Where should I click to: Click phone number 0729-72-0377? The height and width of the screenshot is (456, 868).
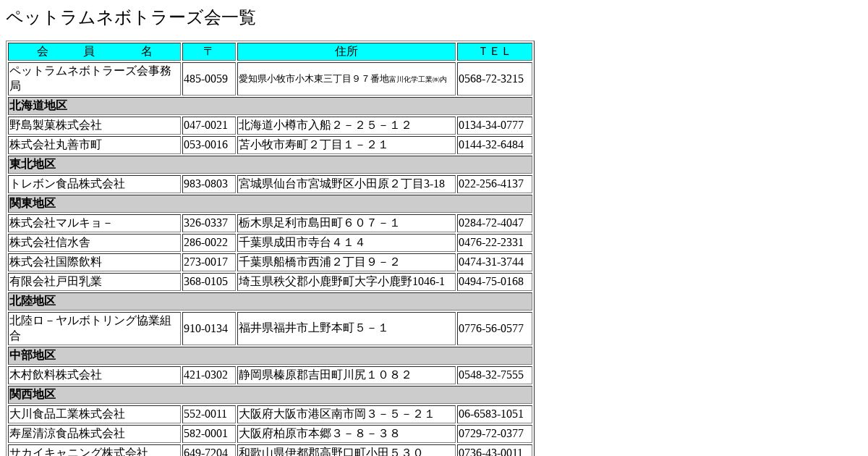click(x=491, y=434)
